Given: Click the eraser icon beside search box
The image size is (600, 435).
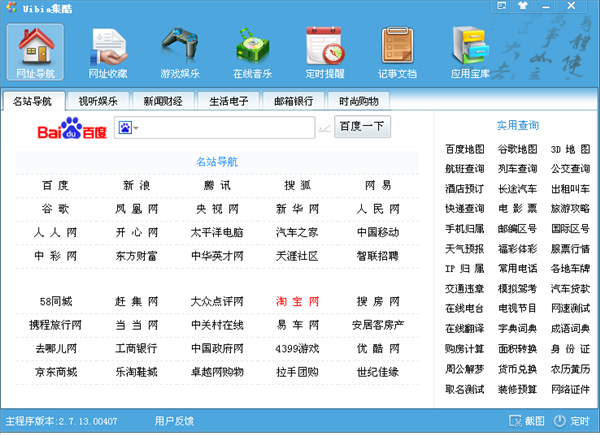Looking at the screenshot, I should (x=324, y=127).
